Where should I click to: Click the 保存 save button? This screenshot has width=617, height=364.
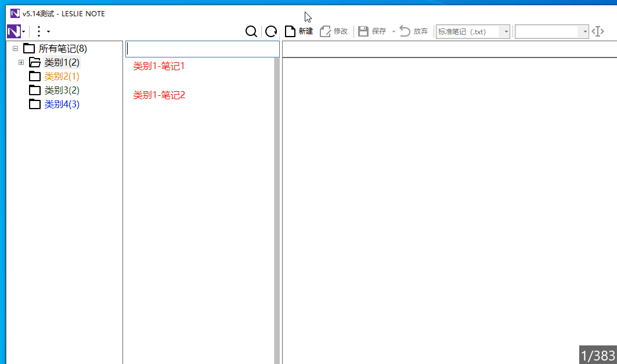coord(372,31)
